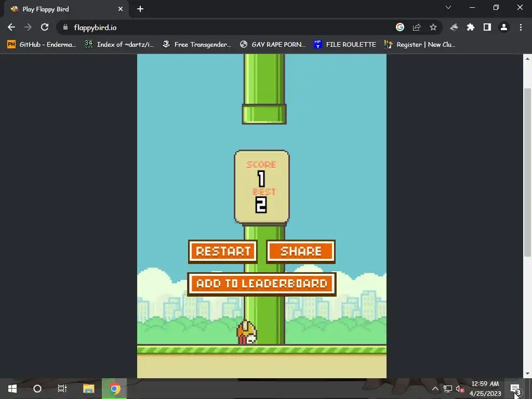Click the SHARE game button

click(301, 251)
